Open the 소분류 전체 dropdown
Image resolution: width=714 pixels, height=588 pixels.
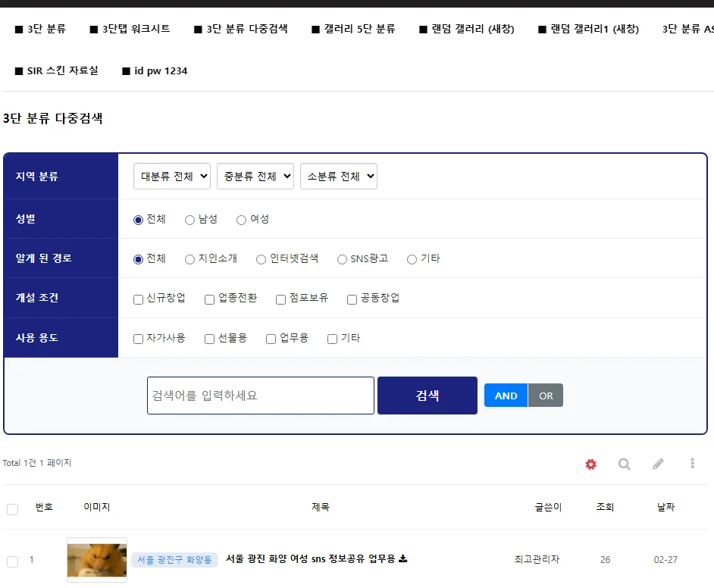click(x=339, y=176)
